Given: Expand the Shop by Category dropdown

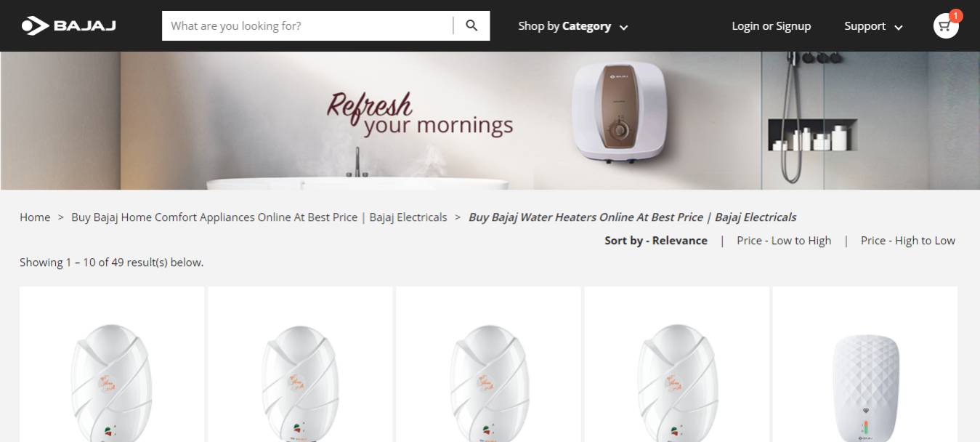Looking at the screenshot, I should click(x=572, y=26).
